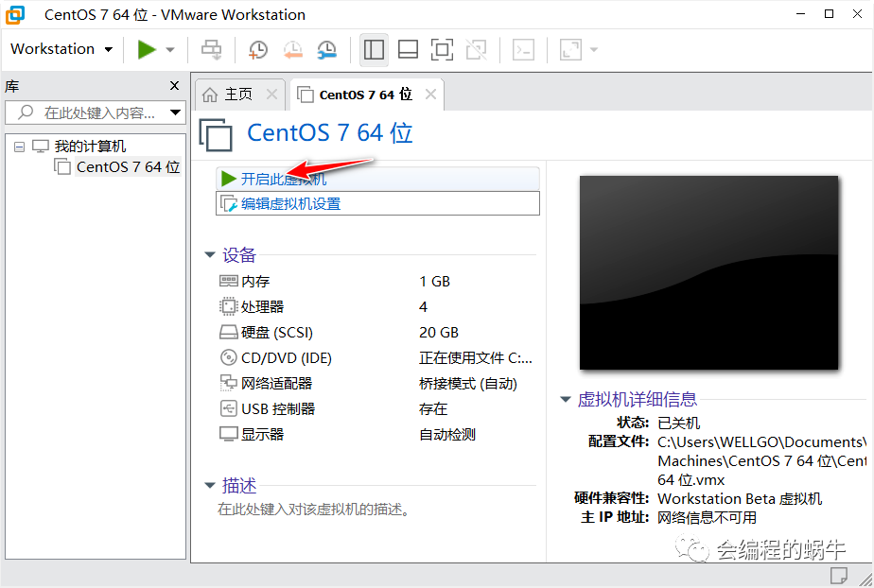Select 我的计算机 in the library tree
The height and width of the screenshot is (588, 874).
[x=90, y=147]
